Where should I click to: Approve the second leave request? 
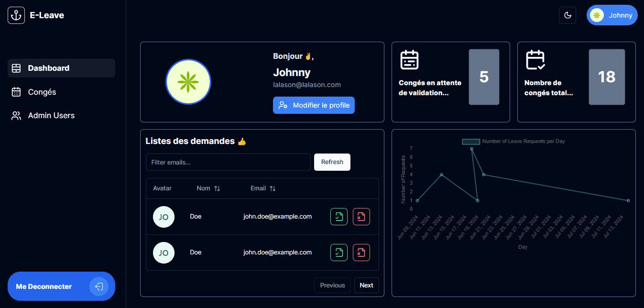338,252
